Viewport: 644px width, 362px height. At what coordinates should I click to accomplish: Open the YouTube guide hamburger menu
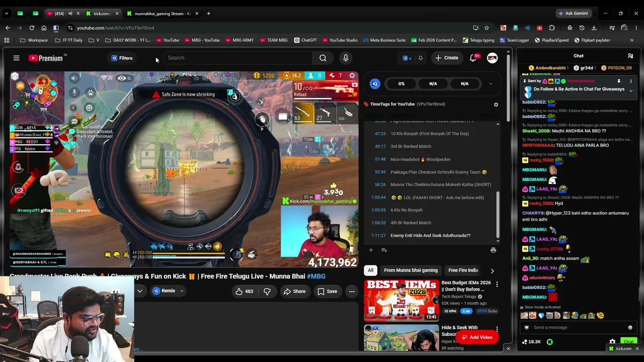pyautogui.click(x=17, y=58)
